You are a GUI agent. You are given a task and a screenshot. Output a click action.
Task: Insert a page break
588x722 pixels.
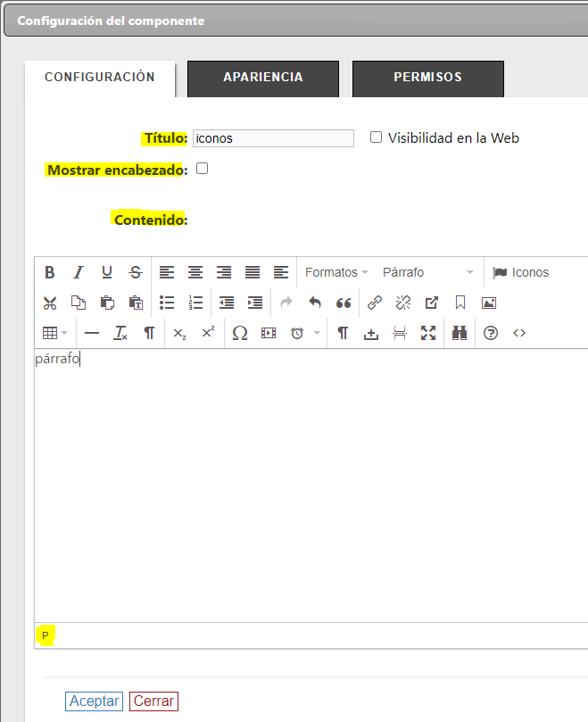pyautogui.click(x=400, y=333)
